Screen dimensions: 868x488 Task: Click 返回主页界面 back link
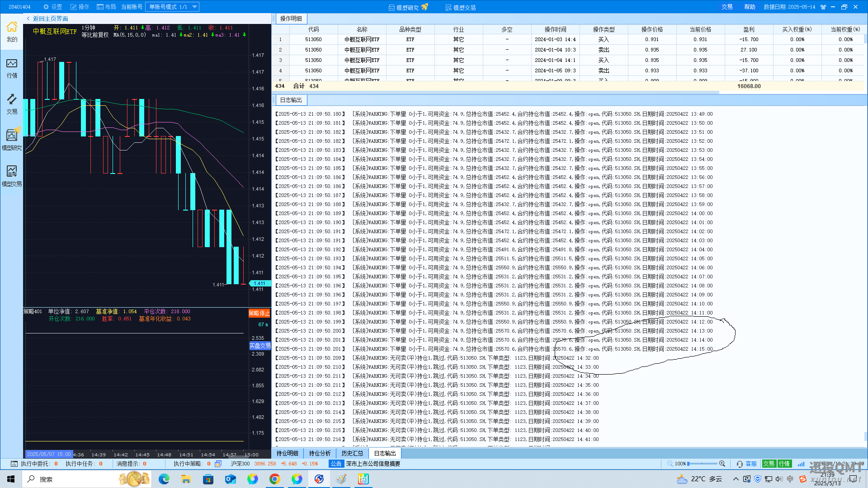pyautogui.click(x=48, y=19)
